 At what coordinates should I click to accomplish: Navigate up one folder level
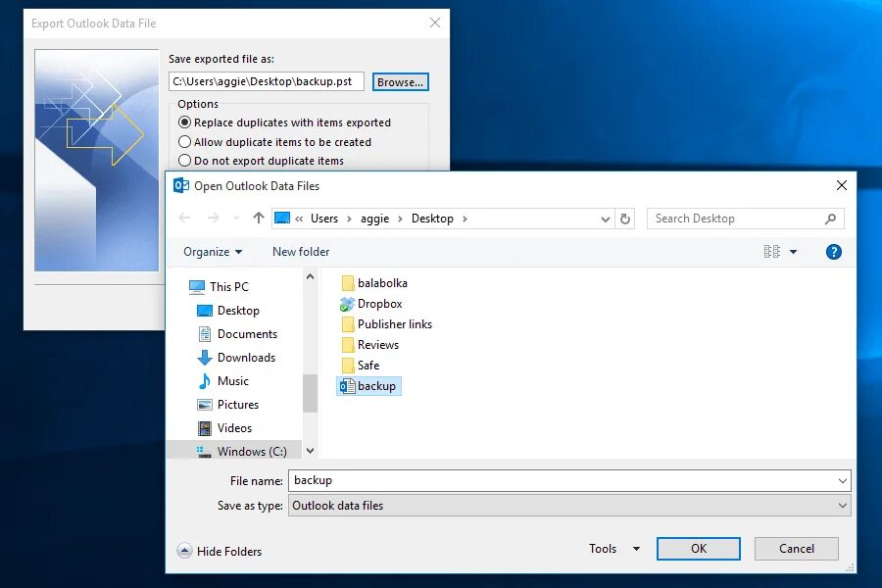click(x=258, y=218)
